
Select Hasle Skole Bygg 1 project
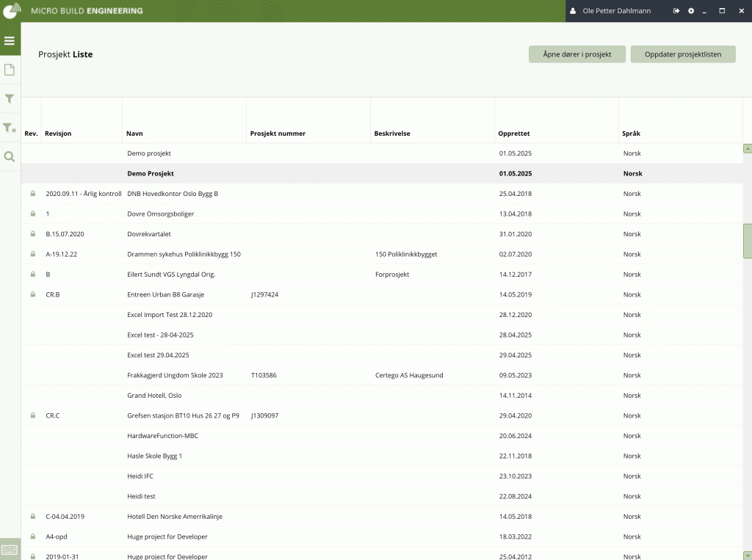pyautogui.click(x=382, y=456)
